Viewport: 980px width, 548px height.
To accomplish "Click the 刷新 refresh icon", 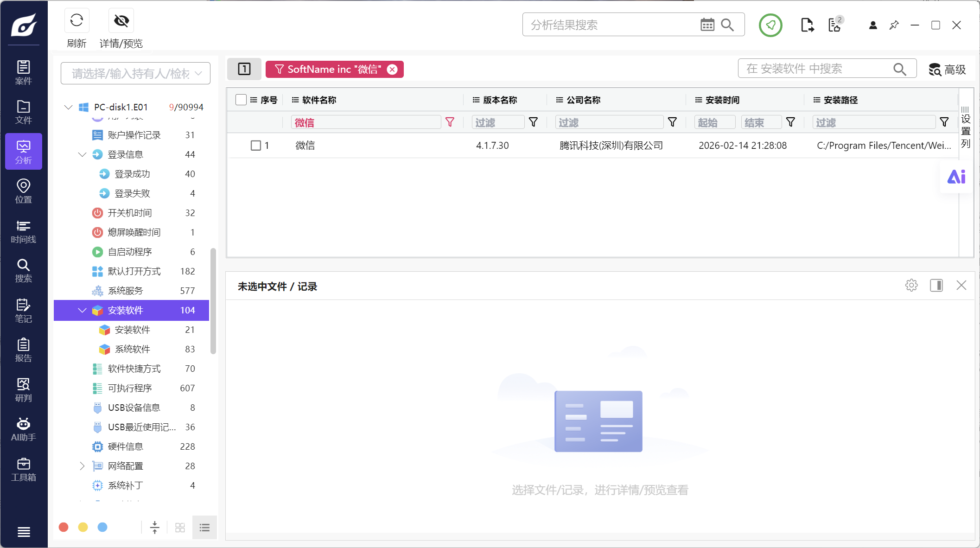I will click(76, 20).
